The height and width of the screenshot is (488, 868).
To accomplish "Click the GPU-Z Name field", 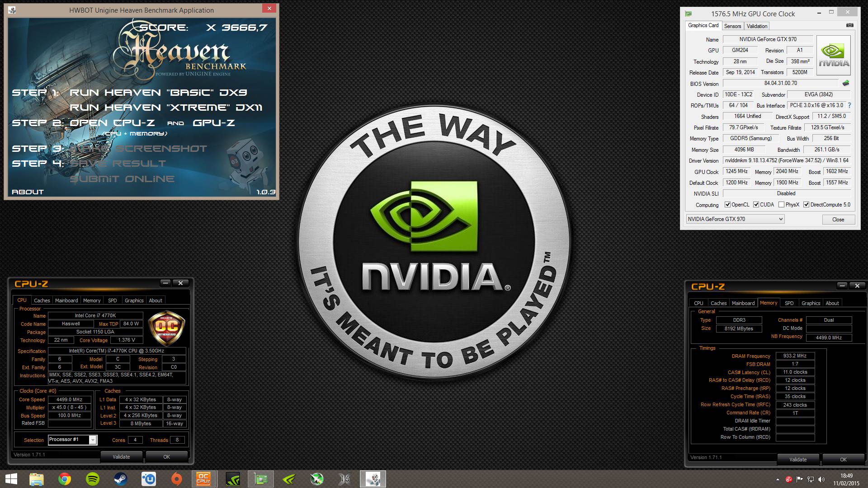I will pos(768,39).
